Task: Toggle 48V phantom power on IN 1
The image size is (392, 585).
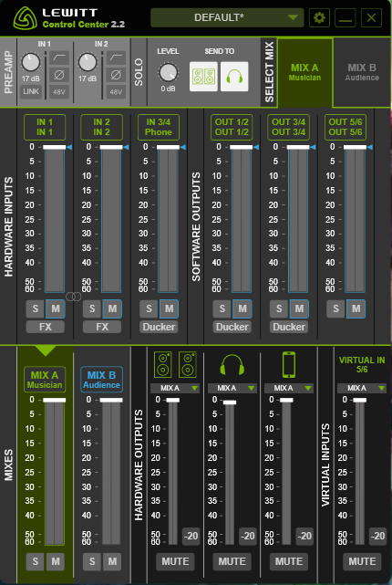Action: (59, 91)
